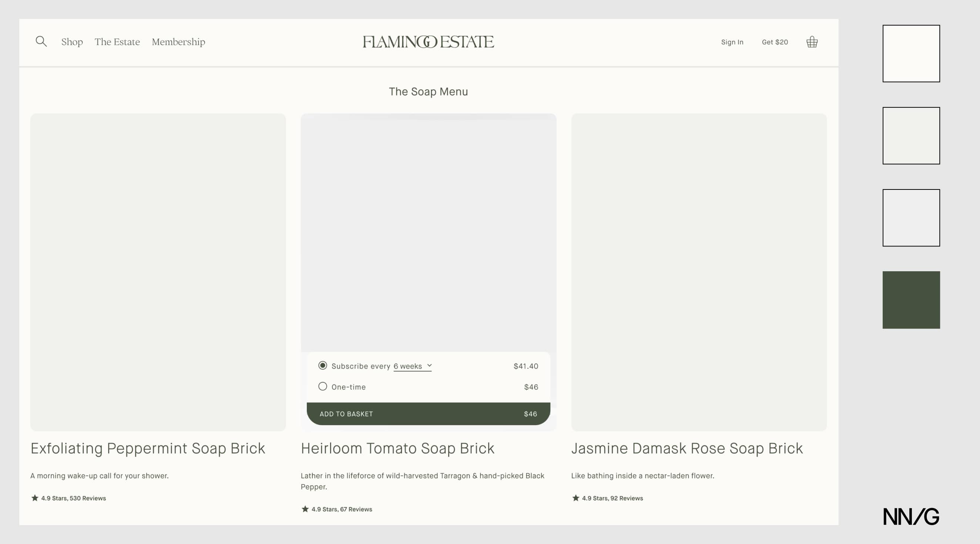Click the chevron beside 6 weeks
The width and height of the screenshot is (980, 544).
[x=430, y=366]
